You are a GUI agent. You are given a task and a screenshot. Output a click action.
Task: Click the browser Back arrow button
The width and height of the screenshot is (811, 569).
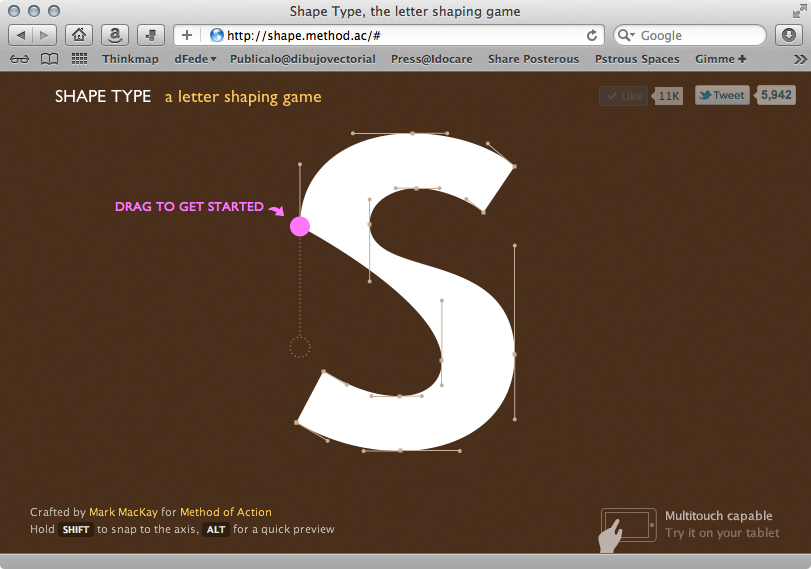(x=21, y=35)
